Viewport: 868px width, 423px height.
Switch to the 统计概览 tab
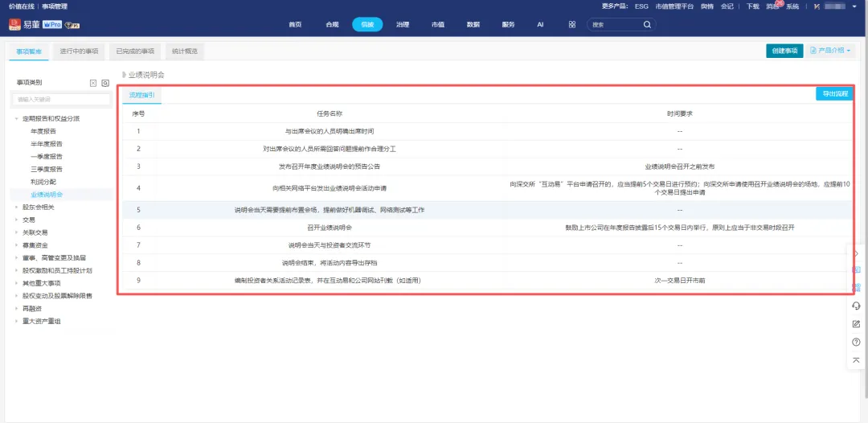tap(185, 51)
